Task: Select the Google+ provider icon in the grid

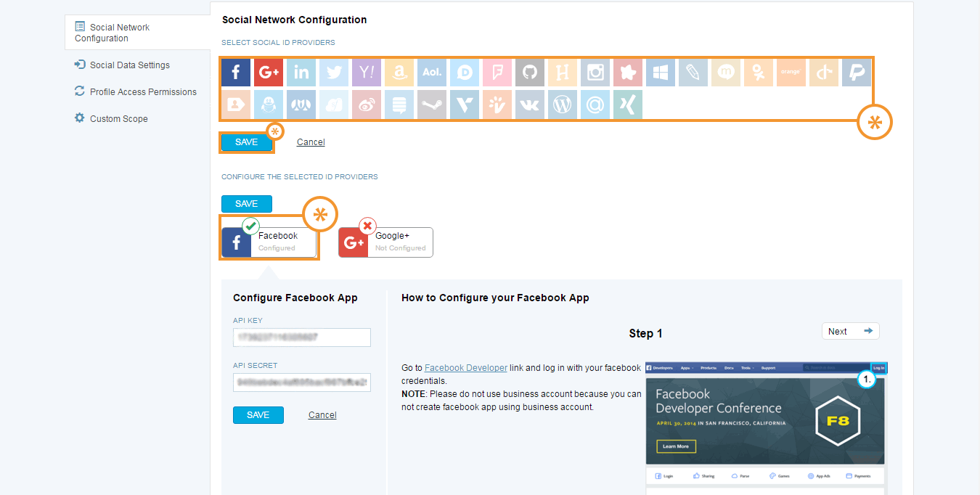Action: [269, 73]
